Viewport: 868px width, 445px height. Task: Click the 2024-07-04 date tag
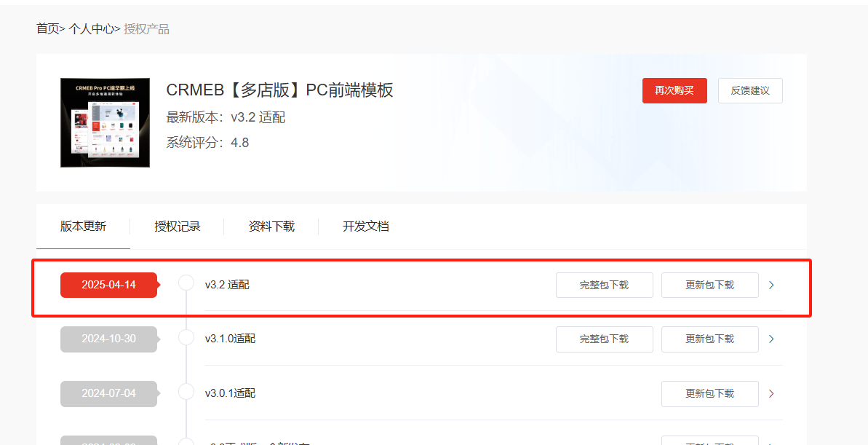109,393
